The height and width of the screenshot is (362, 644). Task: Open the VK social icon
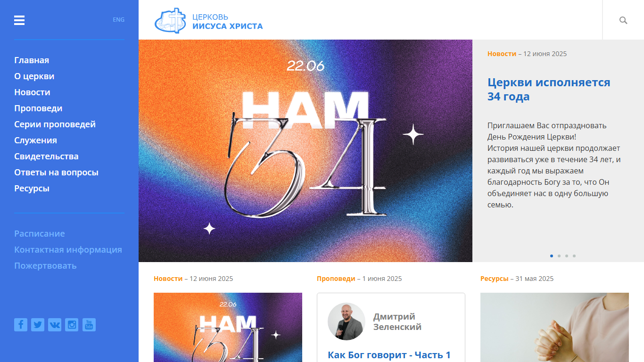pyautogui.click(x=55, y=325)
